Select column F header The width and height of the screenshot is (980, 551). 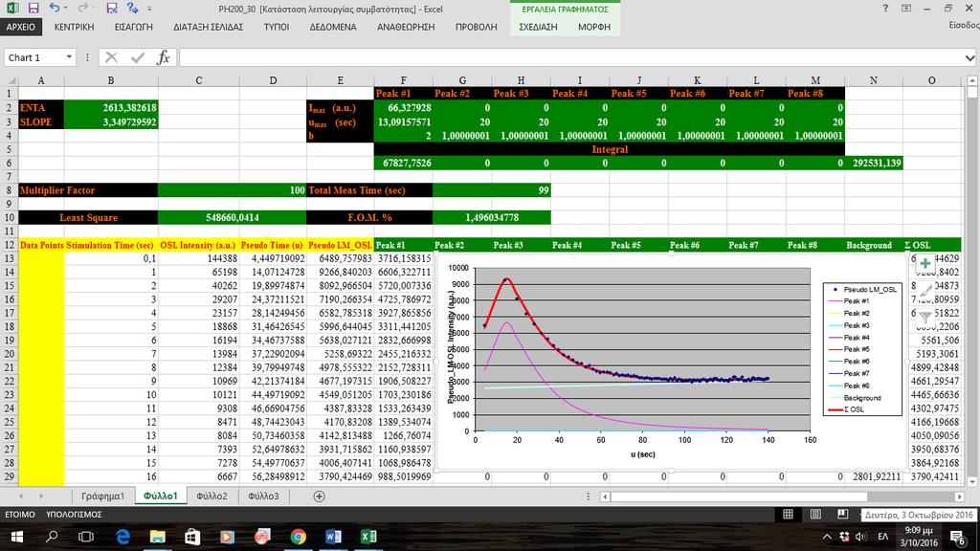pos(403,80)
